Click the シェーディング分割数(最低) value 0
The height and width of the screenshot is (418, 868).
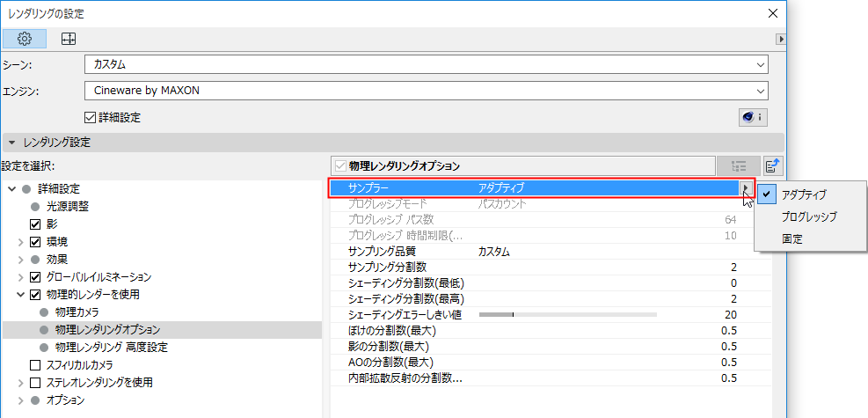point(733,283)
